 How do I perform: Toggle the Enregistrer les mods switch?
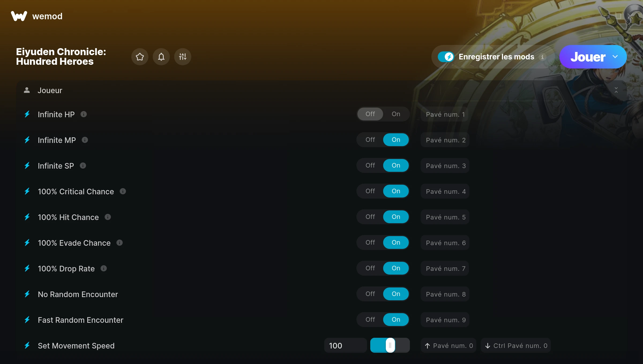point(446,57)
